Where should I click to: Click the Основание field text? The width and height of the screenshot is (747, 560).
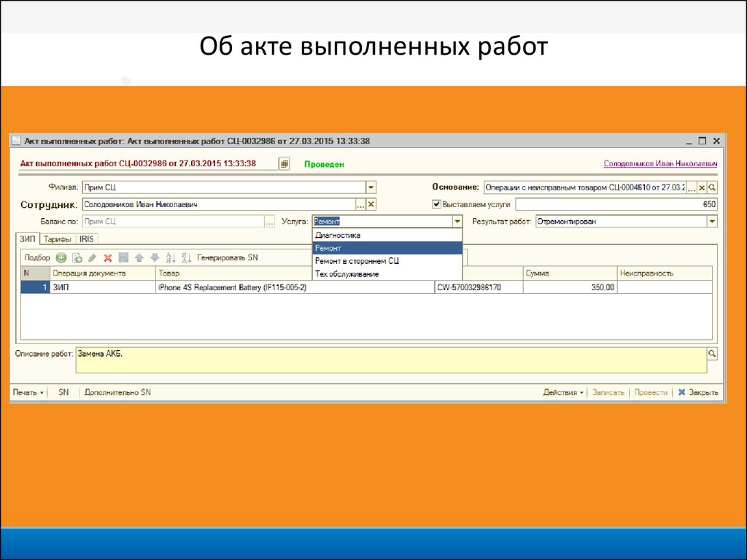[585, 187]
